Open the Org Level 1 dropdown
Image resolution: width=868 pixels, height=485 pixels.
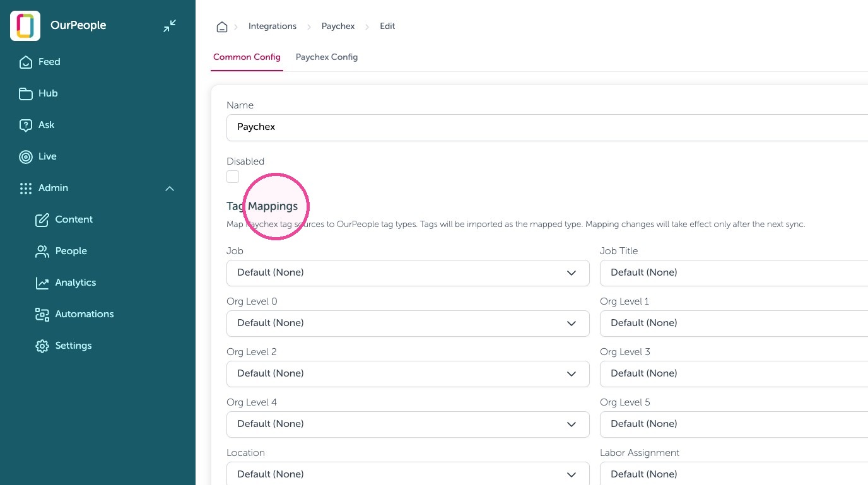734,323
